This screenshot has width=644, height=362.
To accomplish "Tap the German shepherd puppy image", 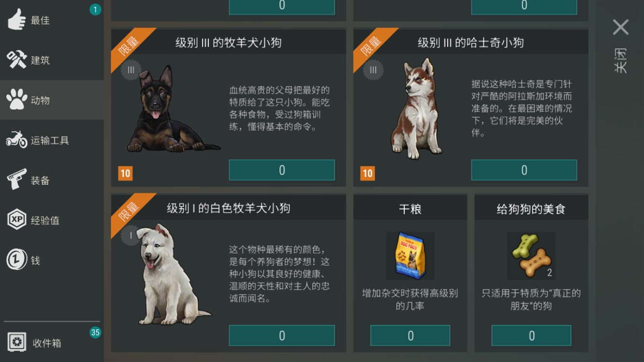I will tap(173, 109).
